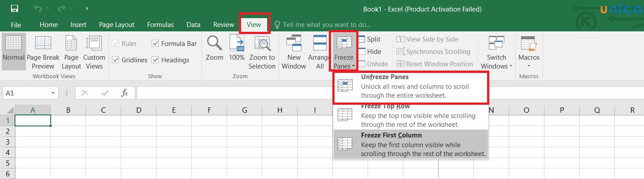Expand the Name Box dropdown arrow
The width and height of the screenshot is (644, 179).
pos(53,93)
